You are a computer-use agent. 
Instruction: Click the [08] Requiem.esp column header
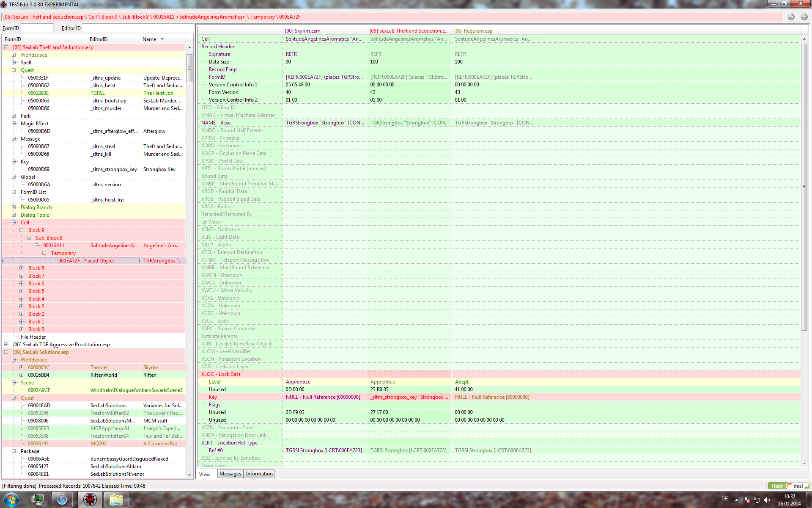pos(494,31)
